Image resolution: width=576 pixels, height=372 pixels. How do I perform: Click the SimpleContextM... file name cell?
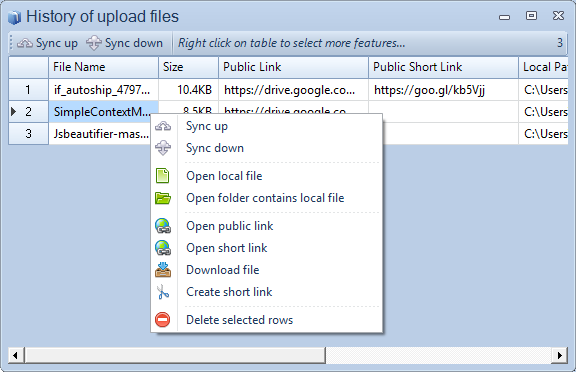point(104,112)
